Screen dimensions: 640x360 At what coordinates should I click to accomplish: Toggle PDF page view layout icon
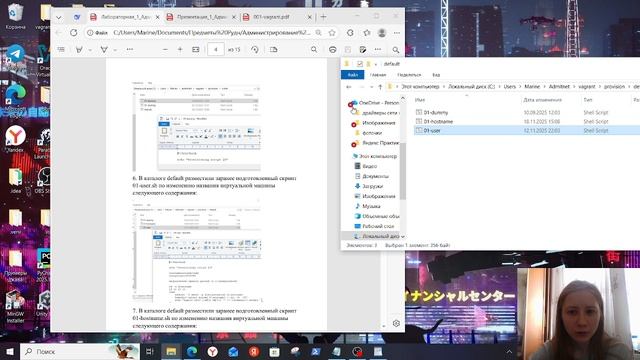tap(273, 49)
